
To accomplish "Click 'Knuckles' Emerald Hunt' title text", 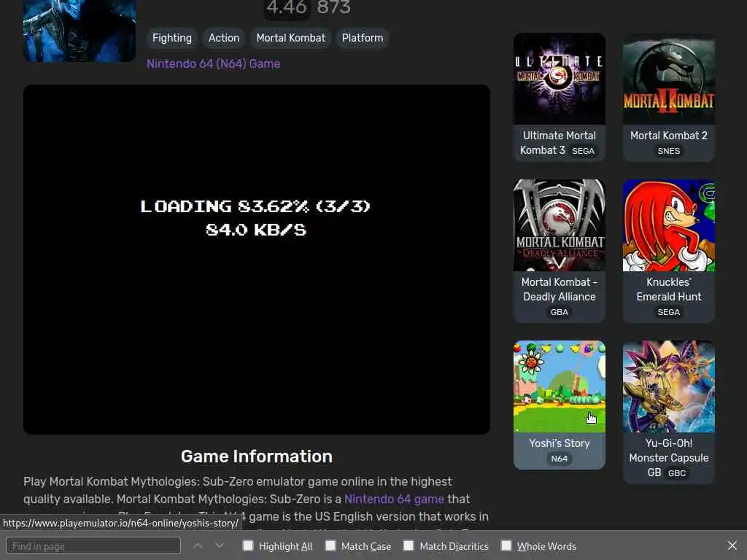I will [669, 289].
